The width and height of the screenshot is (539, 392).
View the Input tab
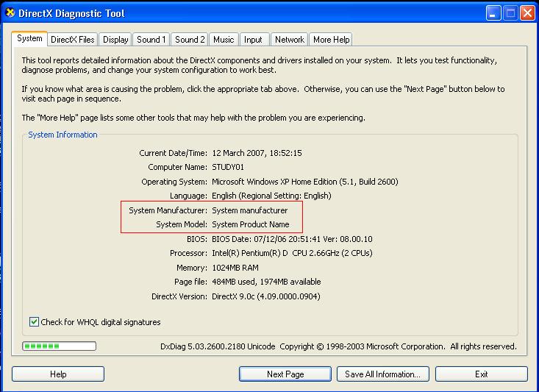(x=253, y=40)
